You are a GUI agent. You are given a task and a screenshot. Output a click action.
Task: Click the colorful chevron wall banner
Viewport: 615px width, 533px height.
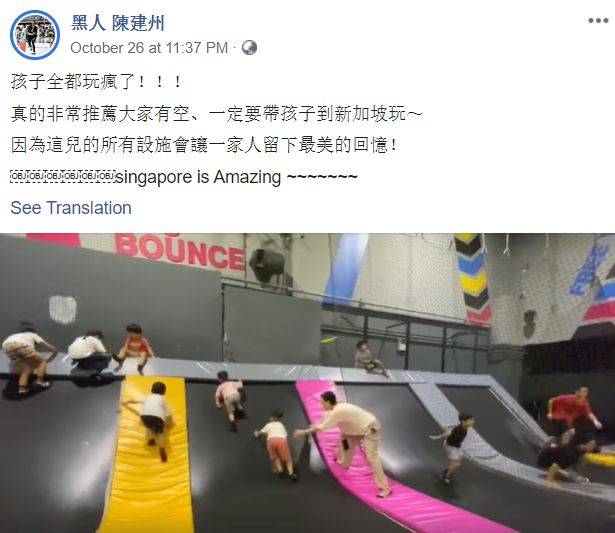point(475,279)
